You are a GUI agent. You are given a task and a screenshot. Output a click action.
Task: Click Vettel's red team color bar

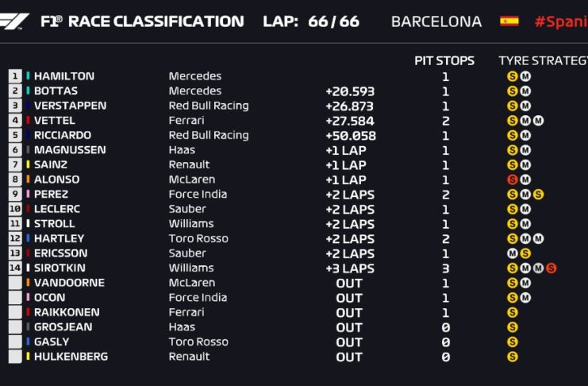pos(29,121)
